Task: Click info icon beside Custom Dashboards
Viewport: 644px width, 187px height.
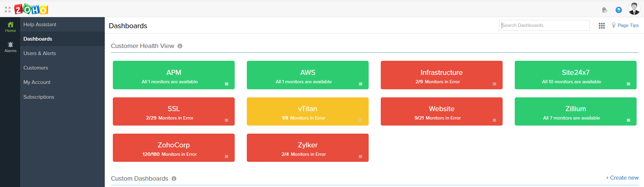Action: [x=174, y=179]
